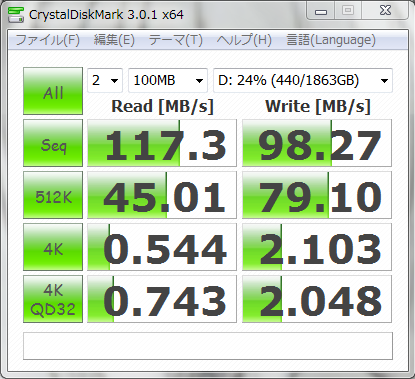
Task: Open the drive selector showing D: 24%
Action: point(303,80)
